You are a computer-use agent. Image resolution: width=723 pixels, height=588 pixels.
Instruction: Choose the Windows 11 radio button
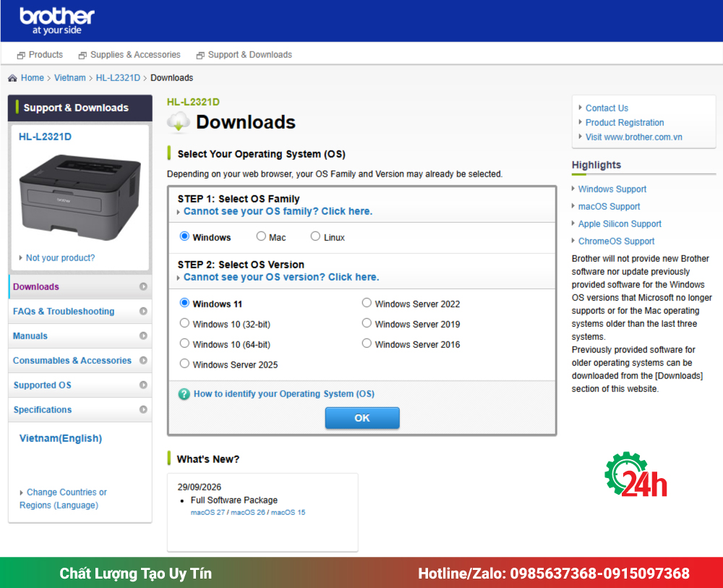pyautogui.click(x=184, y=303)
